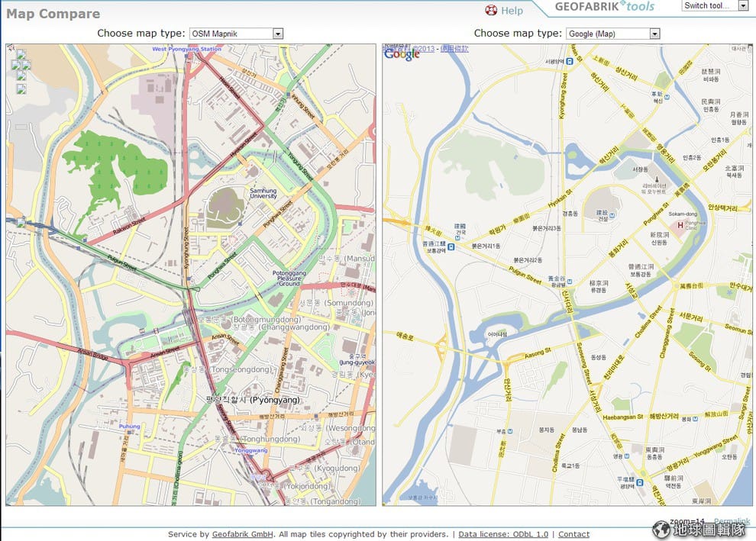Viewport: 756px width, 541px height.
Task: Click the lifebuoy Help icon
Action: click(x=491, y=10)
